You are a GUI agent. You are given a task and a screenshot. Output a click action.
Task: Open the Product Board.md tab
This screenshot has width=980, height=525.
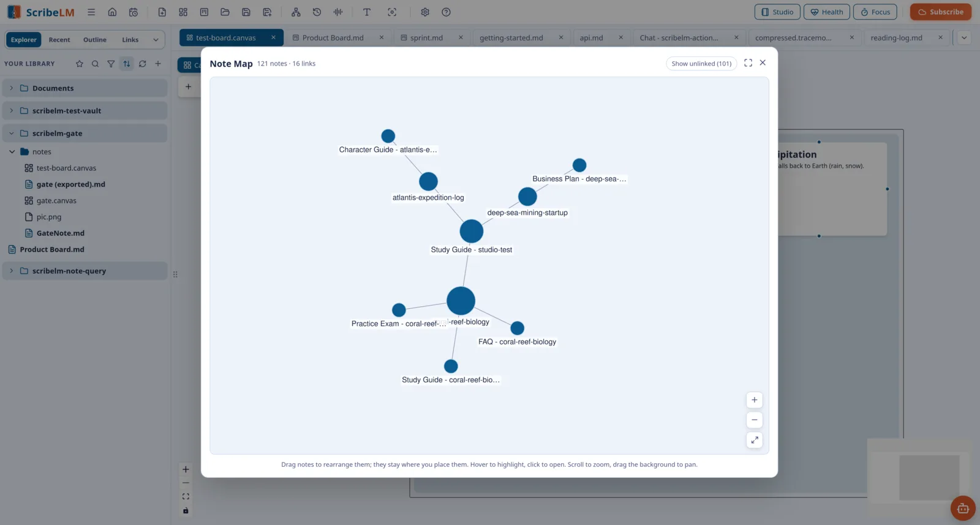point(333,38)
